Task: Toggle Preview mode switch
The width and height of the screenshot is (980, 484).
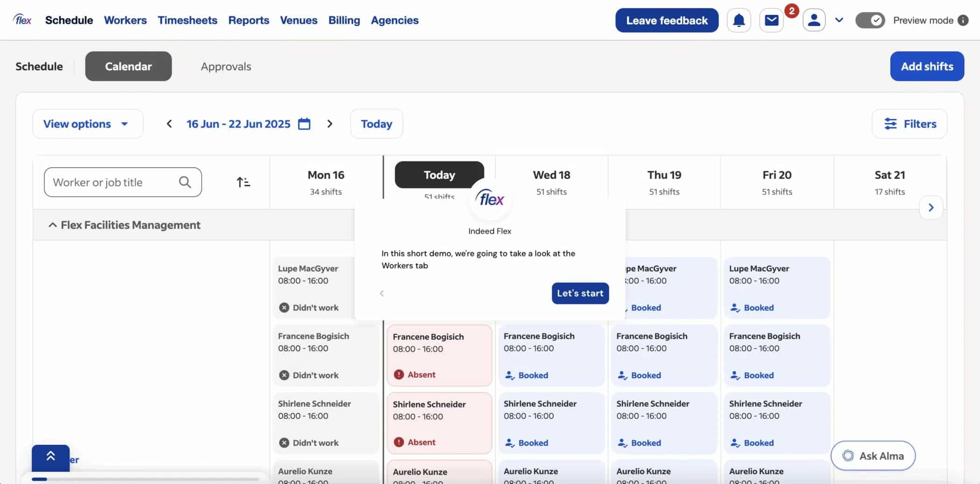Action: point(870,21)
